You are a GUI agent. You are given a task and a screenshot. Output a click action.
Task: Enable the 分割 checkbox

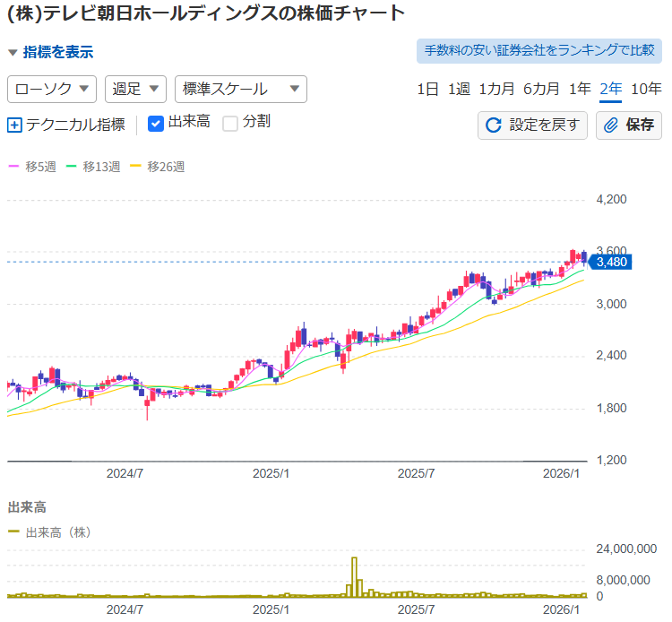(230, 123)
